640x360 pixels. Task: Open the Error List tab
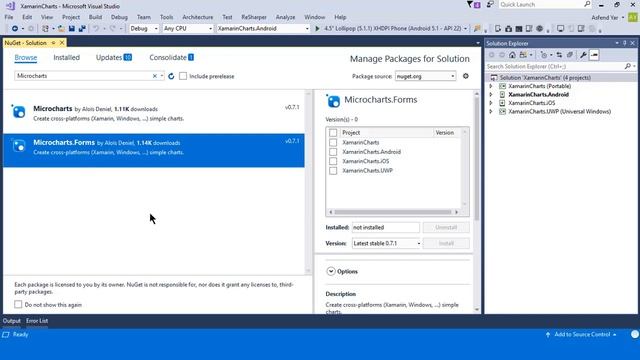[37, 321]
